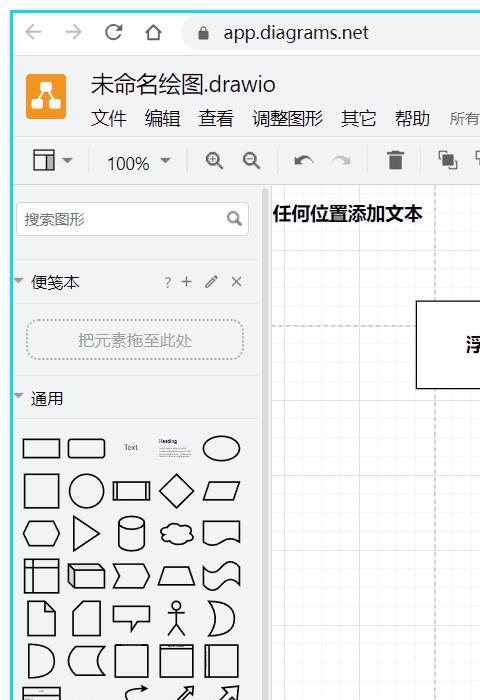Open the 调整图形 menu

(287, 118)
